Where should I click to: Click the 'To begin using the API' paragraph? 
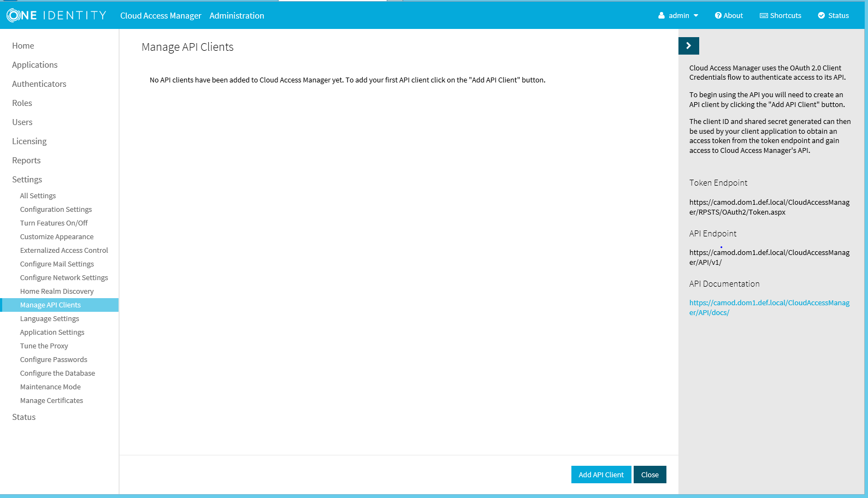(767, 100)
